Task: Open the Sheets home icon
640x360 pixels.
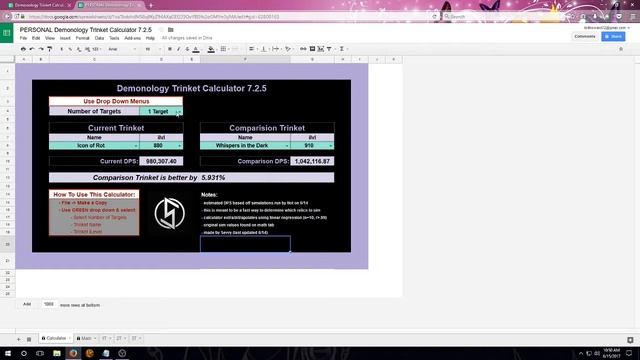Action: pos(7,33)
